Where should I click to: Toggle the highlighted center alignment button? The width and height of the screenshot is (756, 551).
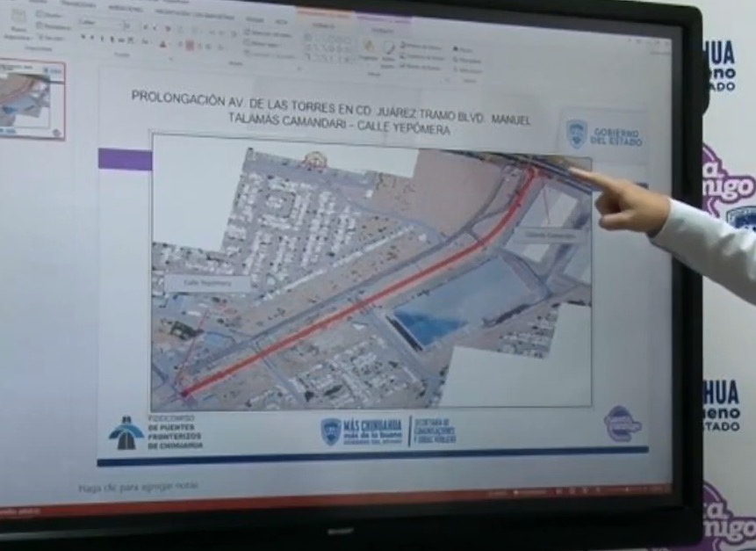coord(190,44)
